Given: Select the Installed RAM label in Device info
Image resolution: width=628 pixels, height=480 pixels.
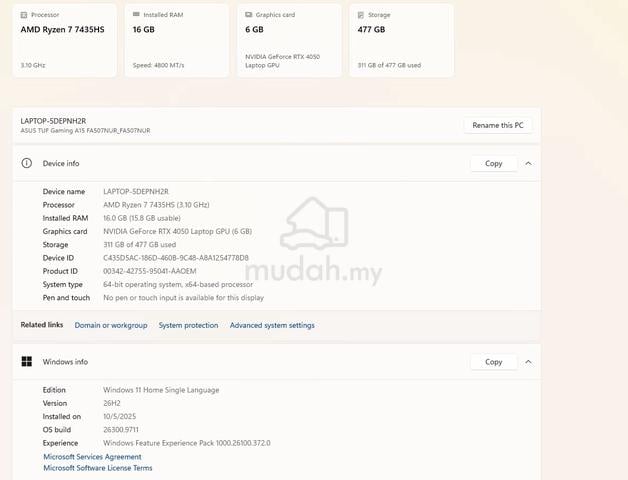Looking at the screenshot, I should tap(65, 218).
